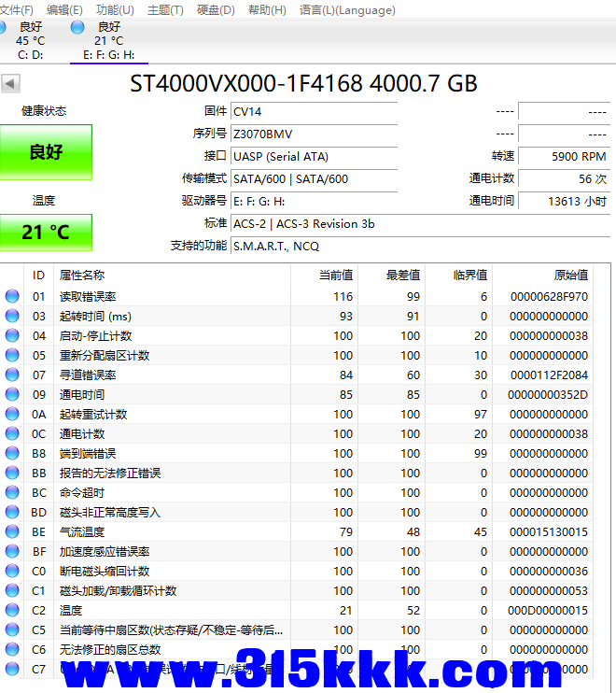
Task: Click status orb of row 03 起转时间
Action: pyautogui.click(x=12, y=316)
